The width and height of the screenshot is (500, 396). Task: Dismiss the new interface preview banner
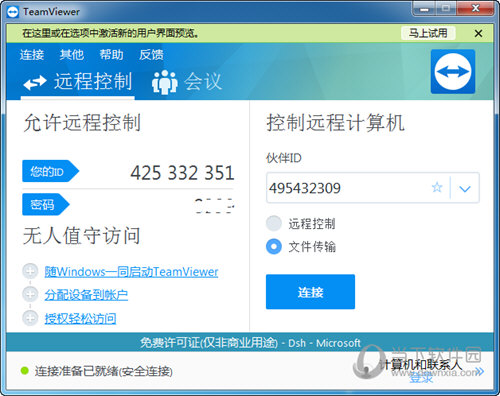478,33
